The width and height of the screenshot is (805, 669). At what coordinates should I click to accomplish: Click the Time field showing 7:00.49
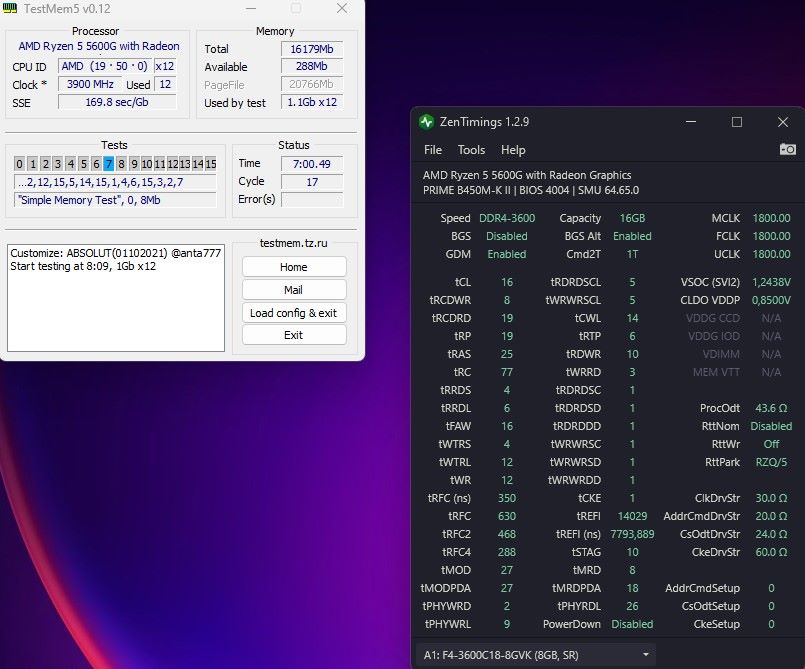pyautogui.click(x=312, y=164)
